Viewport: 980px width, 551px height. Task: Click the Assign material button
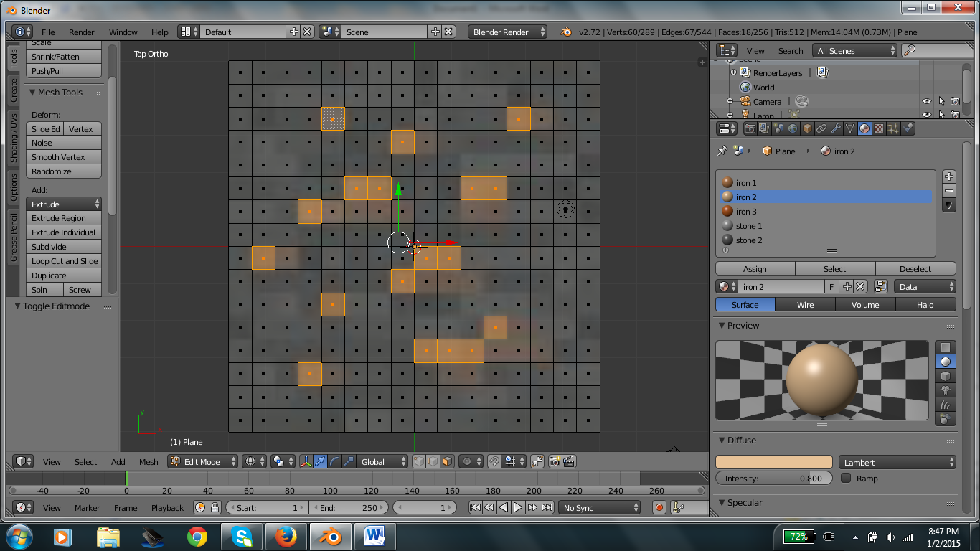tap(755, 269)
